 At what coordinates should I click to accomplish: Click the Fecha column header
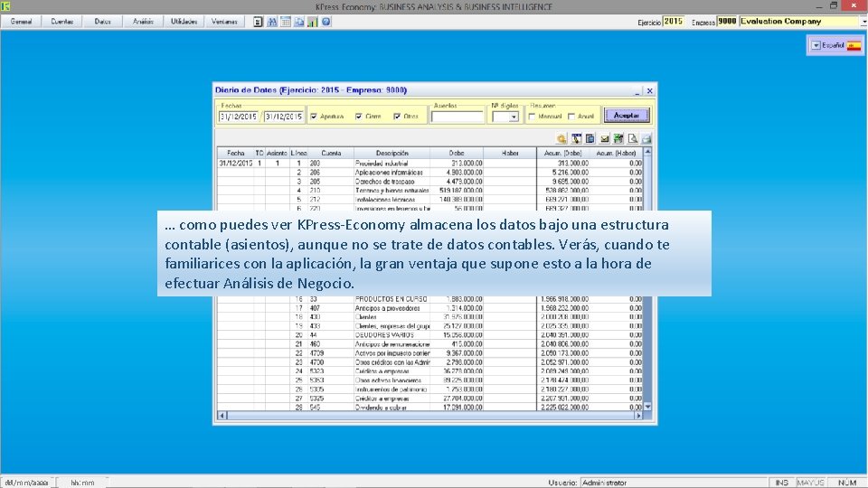coord(236,154)
